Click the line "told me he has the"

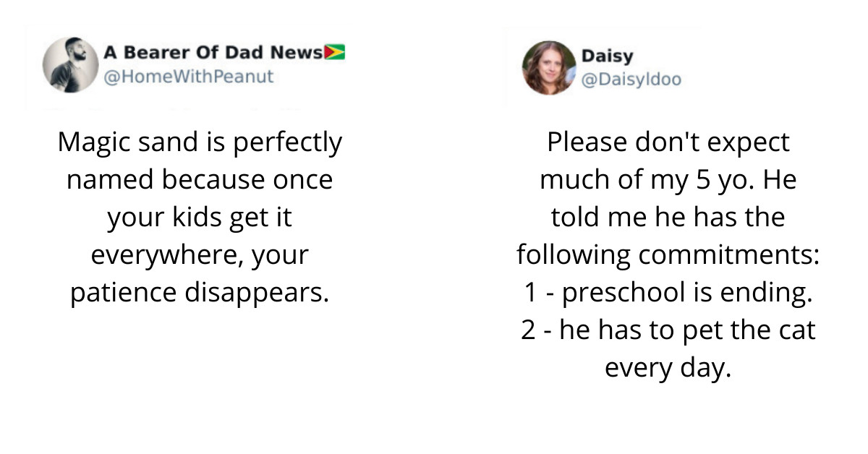(668, 218)
